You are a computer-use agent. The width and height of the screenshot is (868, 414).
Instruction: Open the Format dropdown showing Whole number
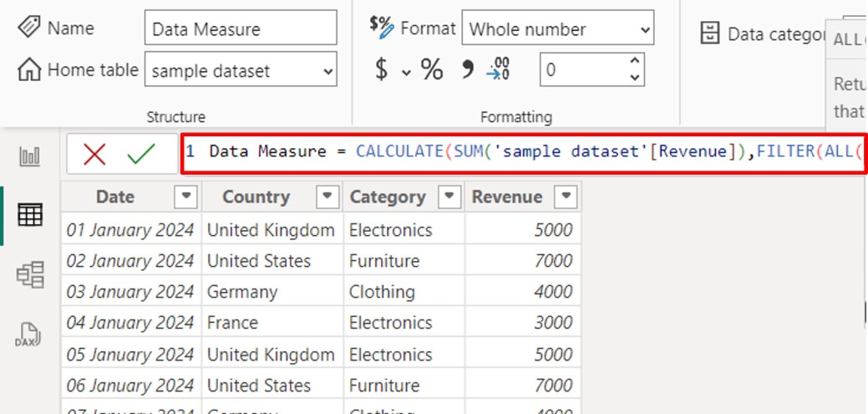click(x=557, y=29)
